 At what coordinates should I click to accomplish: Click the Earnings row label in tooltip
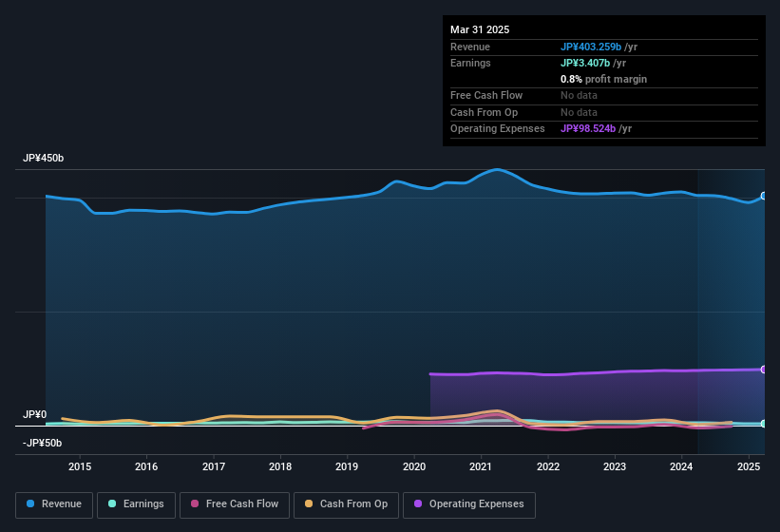point(470,63)
